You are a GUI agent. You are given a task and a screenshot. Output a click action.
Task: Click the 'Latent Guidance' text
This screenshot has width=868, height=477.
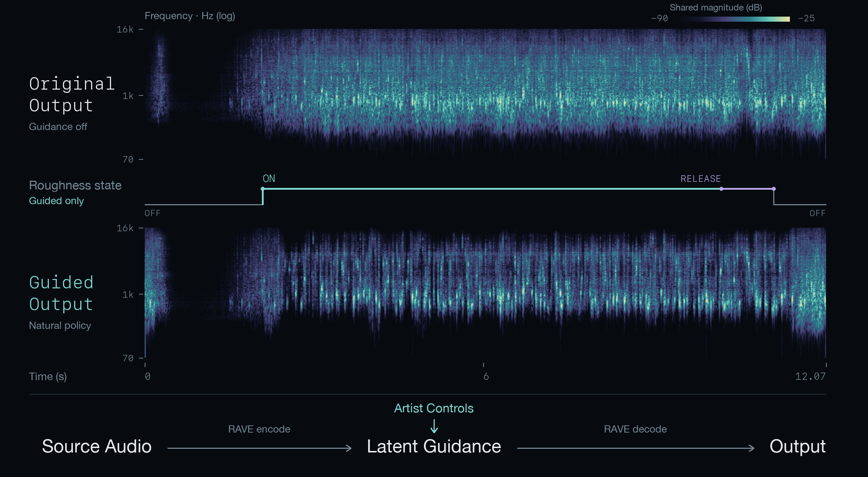coord(434,446)
